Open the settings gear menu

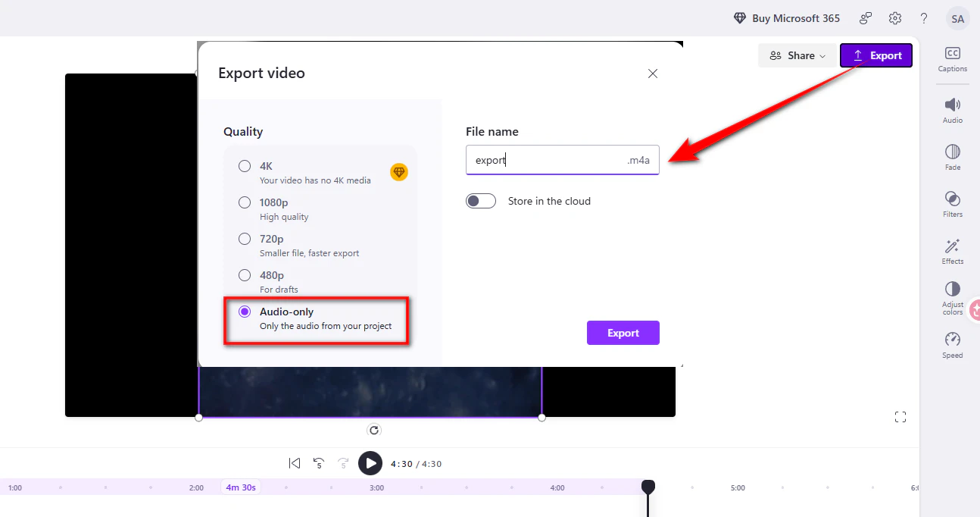894,17
